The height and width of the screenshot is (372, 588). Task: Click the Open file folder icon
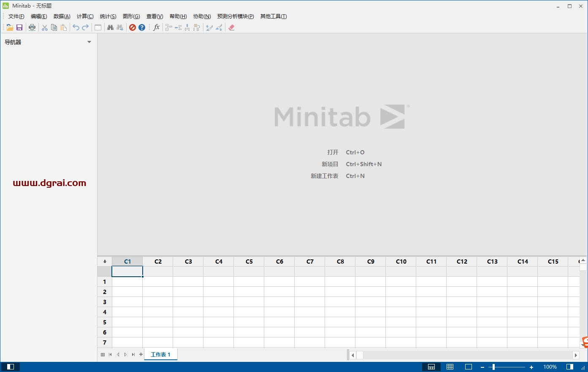pos(10,27)
